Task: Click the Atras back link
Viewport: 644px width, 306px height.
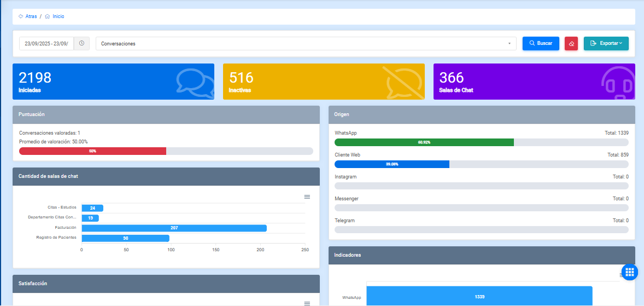Action: tap(31, 16)
